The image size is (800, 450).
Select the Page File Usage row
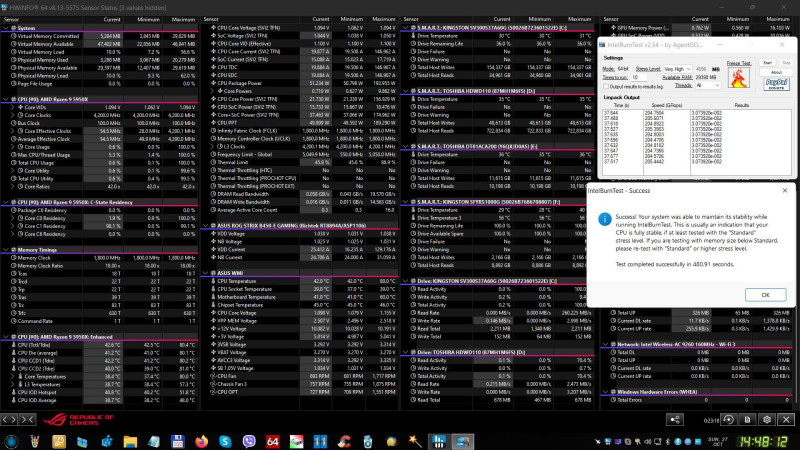[x=99, y=84]
